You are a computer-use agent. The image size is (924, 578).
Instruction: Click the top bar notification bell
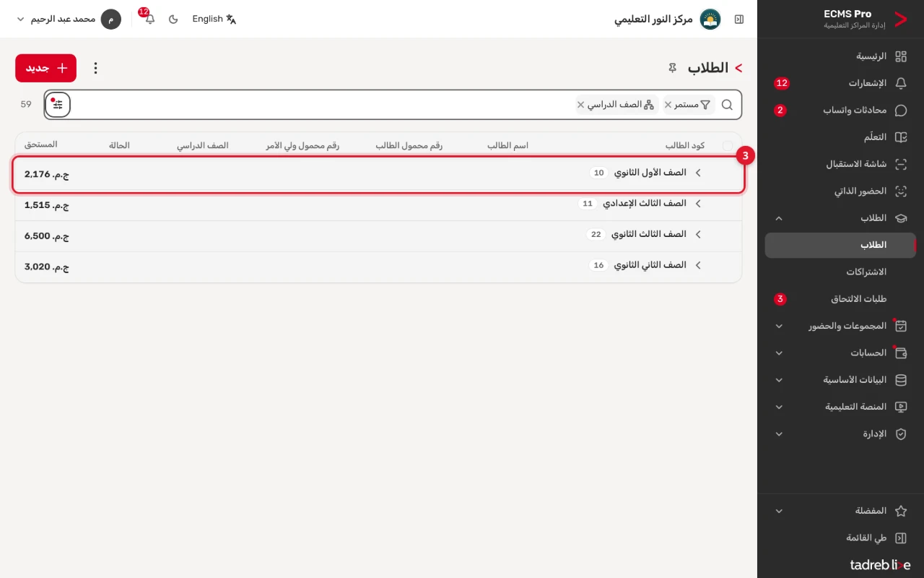(x=149, y=19)
